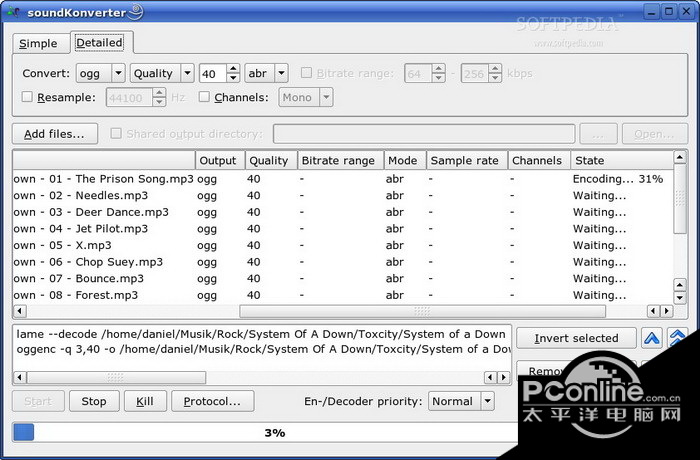Click the Sample rate column header
700x460 pixels.
(x=467, y=161)
